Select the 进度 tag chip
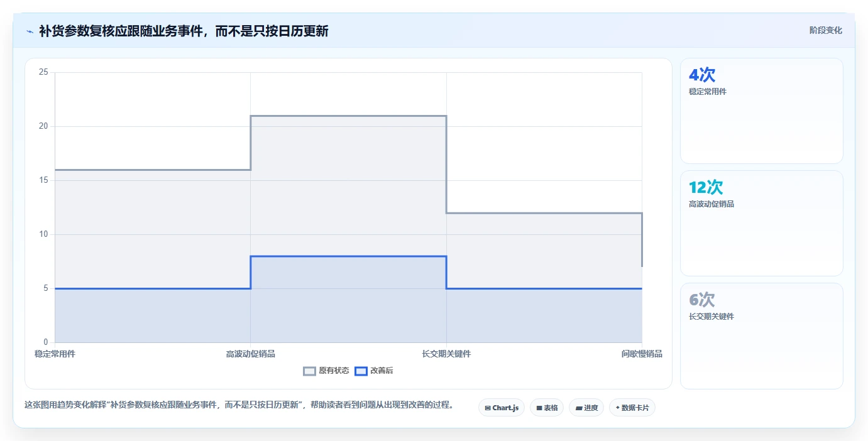868x441 pixels. [586, 408]
